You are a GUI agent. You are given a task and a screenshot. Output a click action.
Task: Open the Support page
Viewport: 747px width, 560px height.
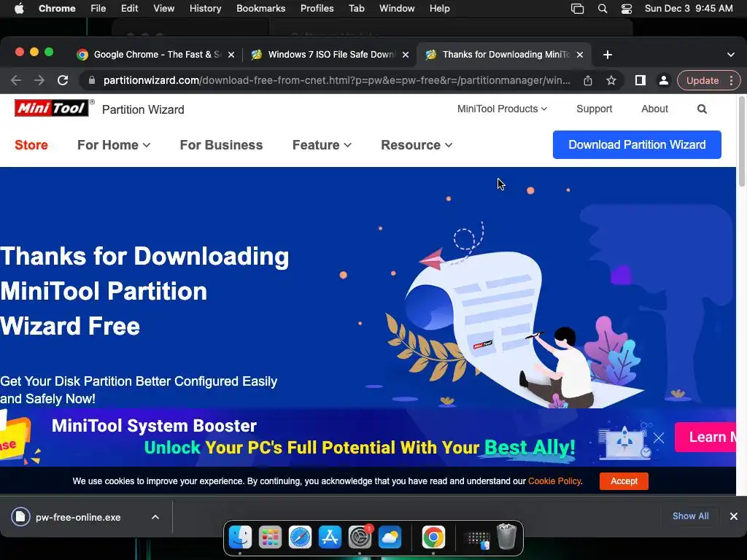pos(594,109)
